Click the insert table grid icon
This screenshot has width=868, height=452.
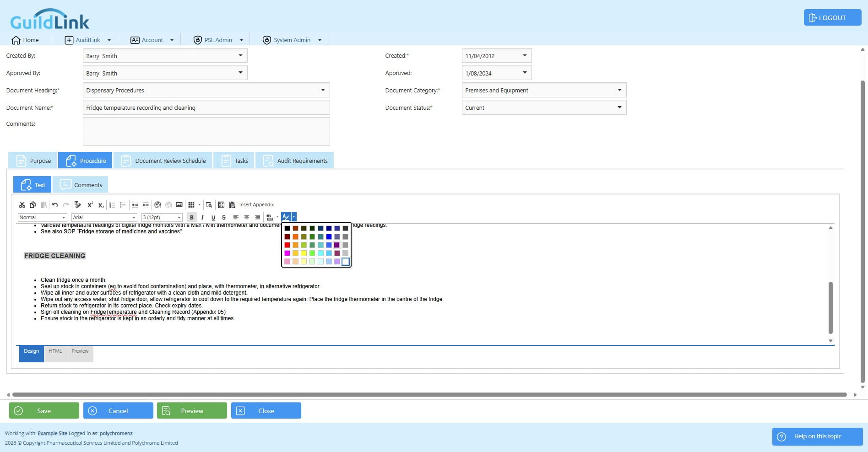coord(191,205)
